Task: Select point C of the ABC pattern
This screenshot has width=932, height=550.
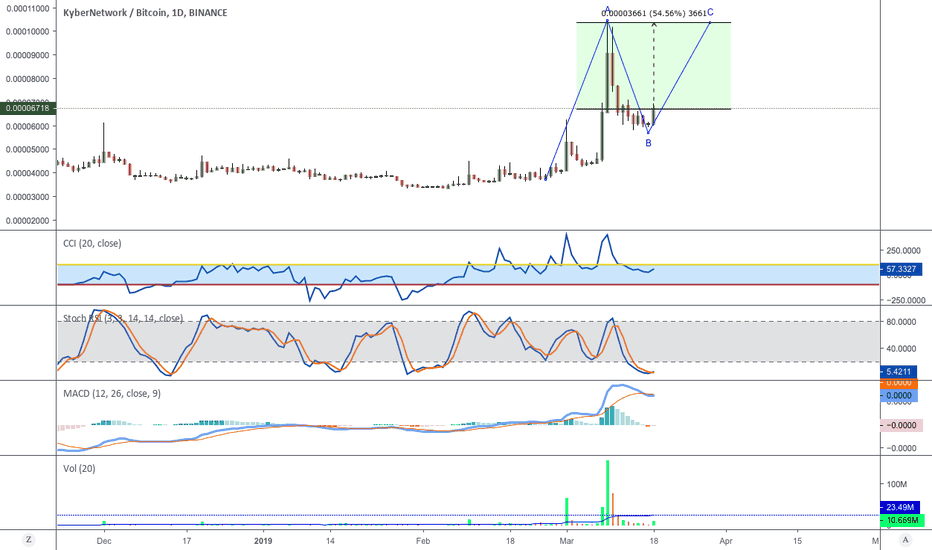Action: click(710, 12)
